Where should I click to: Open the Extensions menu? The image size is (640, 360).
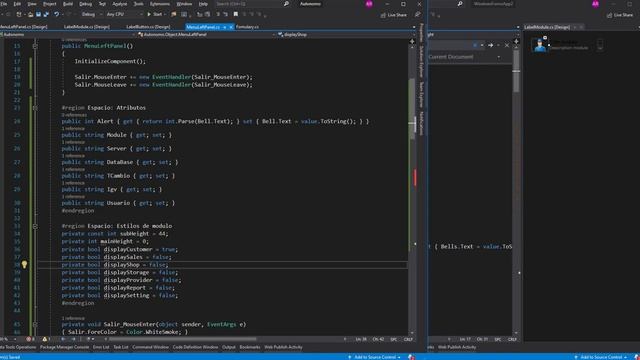pos(160,4)
